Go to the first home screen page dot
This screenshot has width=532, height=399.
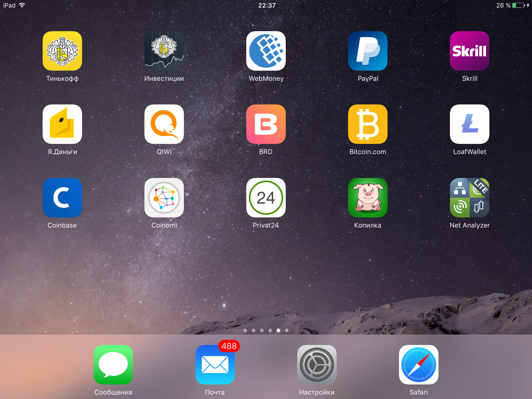pyautogui.click(x=245, y=330)
